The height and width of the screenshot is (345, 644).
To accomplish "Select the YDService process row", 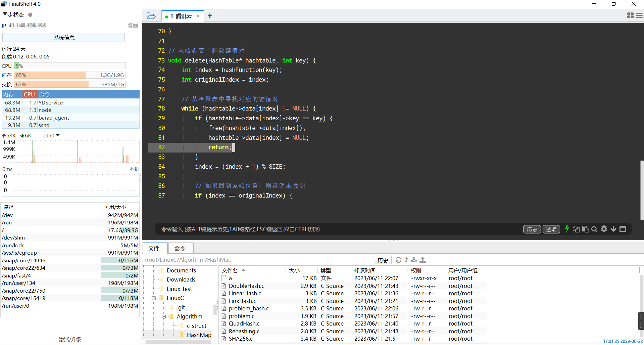I will pyautogui.click(x=70, y=102).
